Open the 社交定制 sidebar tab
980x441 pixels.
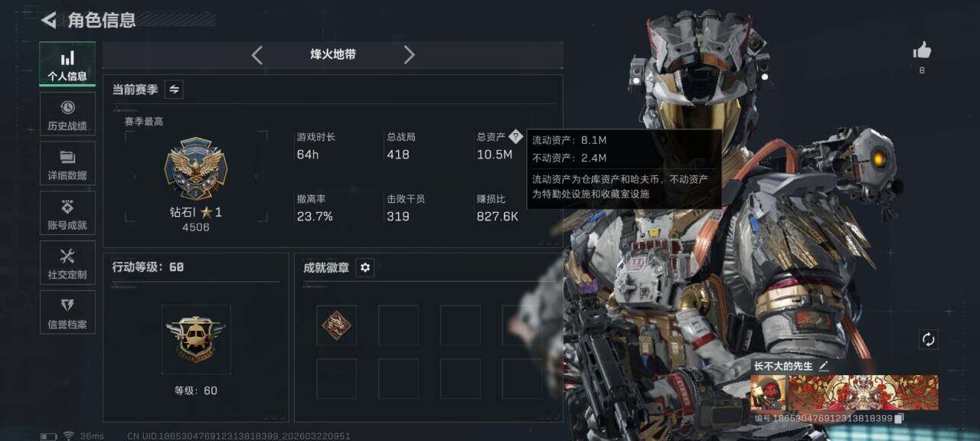(x=67, y=263)
